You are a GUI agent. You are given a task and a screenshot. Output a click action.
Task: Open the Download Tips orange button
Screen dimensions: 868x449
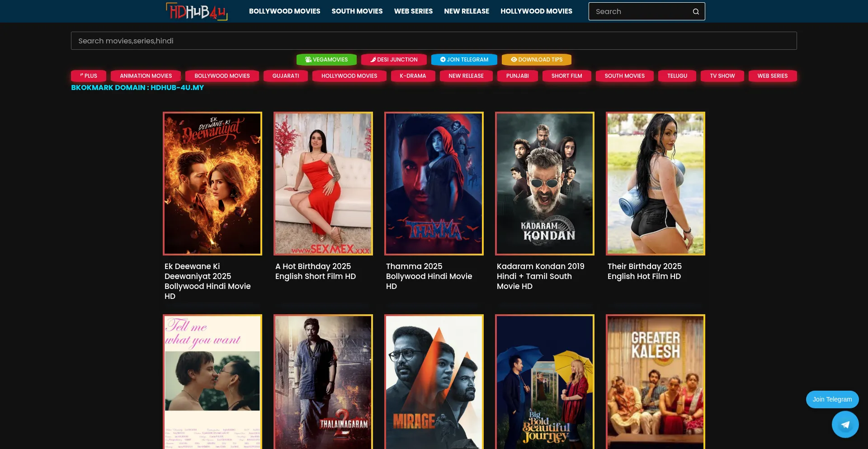[536, 60]
